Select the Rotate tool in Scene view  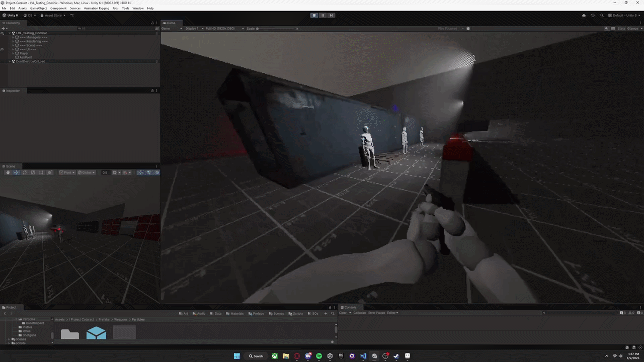coord(25,172)
